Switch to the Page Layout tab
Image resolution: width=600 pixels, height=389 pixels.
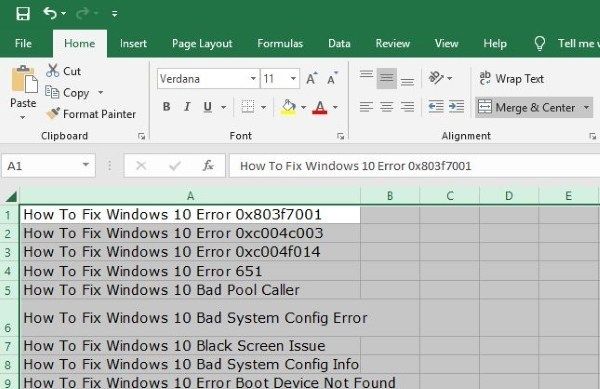pos(202,44)
